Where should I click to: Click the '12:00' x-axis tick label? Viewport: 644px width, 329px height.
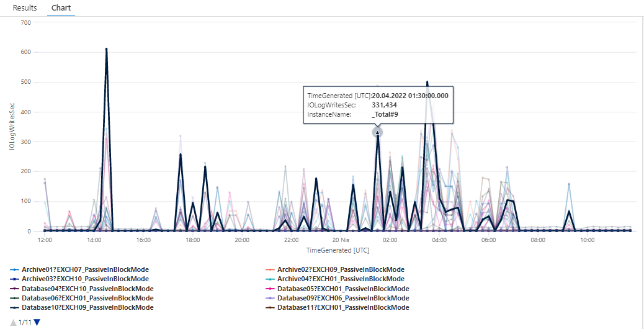pos(44,240)
